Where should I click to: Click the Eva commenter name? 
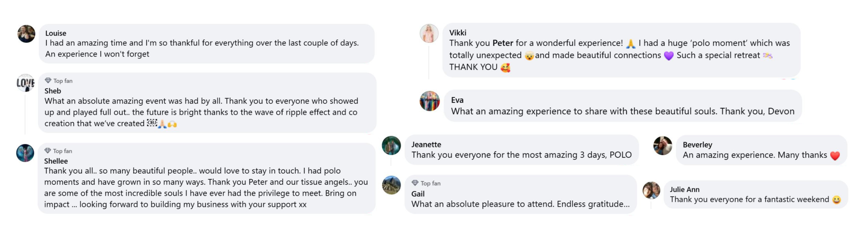pos(457,100)
